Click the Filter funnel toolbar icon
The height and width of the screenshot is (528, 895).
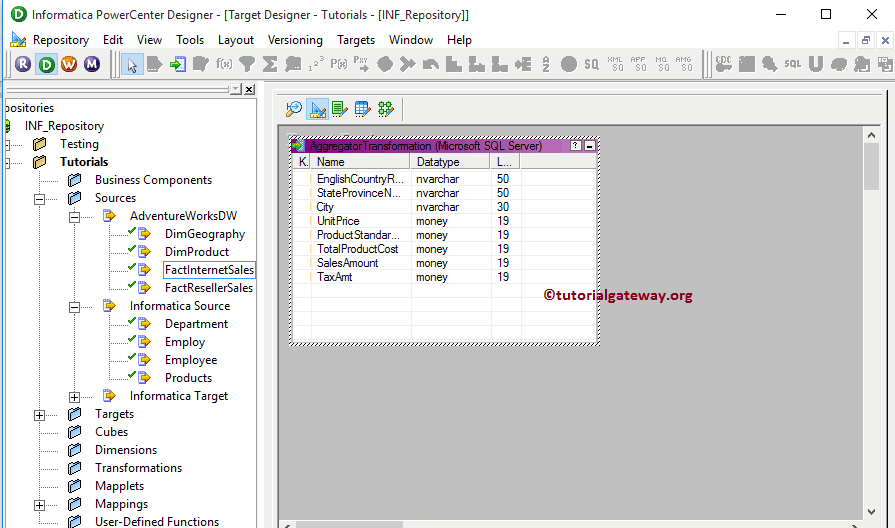[x=247, y=64]
